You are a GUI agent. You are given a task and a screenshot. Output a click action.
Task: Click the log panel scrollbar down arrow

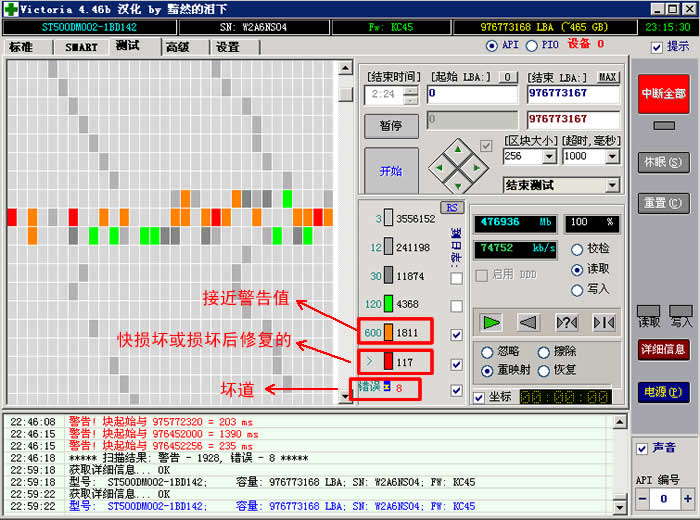pos(619,507)
